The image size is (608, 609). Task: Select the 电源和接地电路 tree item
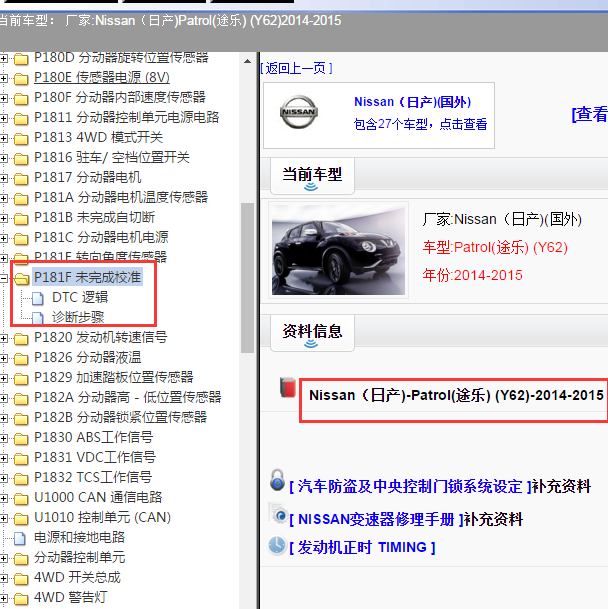tap(80, 538)
